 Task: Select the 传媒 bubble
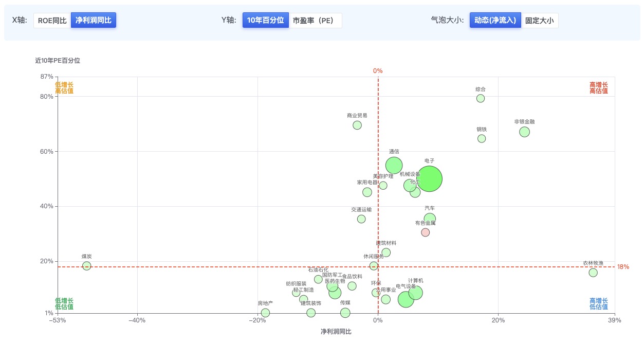pos(345,313)
